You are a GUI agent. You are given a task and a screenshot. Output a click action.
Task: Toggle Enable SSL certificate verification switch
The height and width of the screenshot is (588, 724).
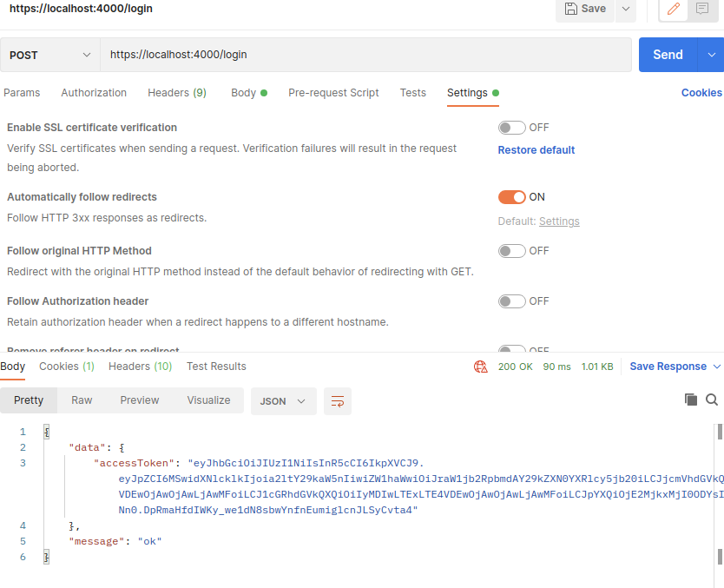(511, 128)
